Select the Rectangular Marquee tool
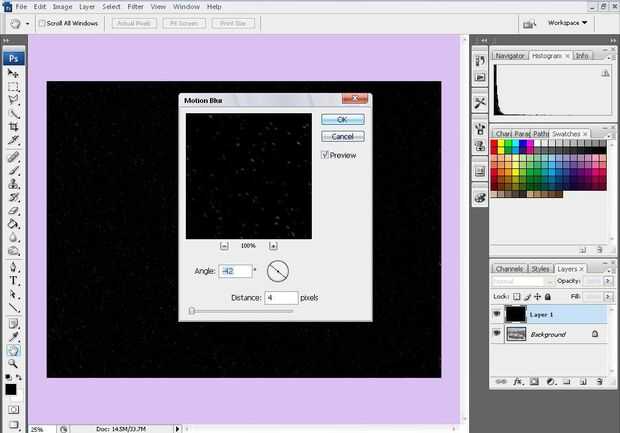Viewport: 620px width, 433px height. pyautogui.click(x=13, y=87)
